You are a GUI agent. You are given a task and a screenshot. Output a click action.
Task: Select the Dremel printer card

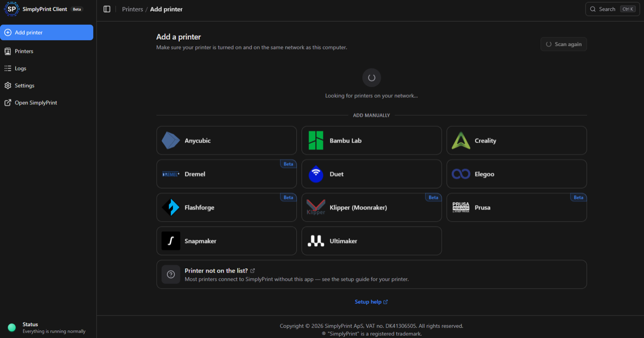point(226,174)
